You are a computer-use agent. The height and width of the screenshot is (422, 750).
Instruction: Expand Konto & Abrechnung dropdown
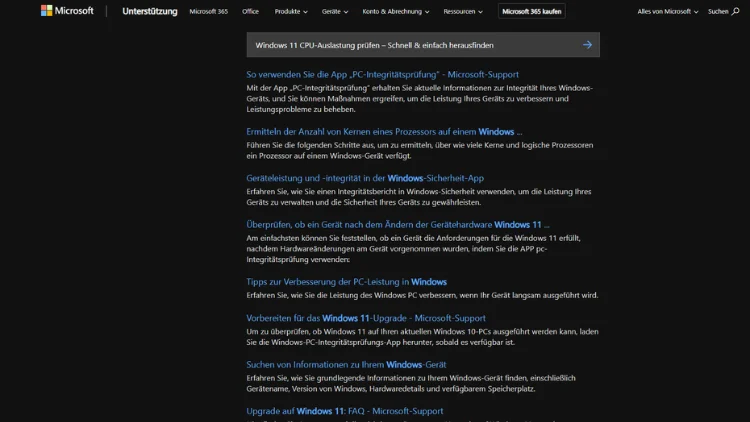click(396, 11)
